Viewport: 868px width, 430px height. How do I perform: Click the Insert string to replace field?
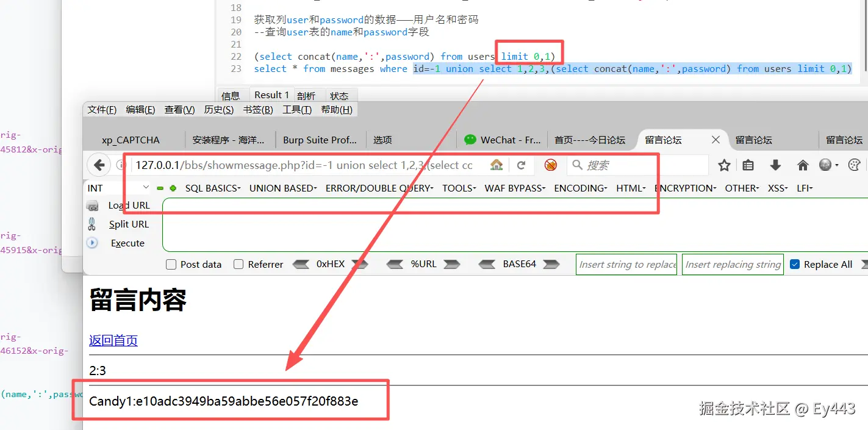click(626, 264)
